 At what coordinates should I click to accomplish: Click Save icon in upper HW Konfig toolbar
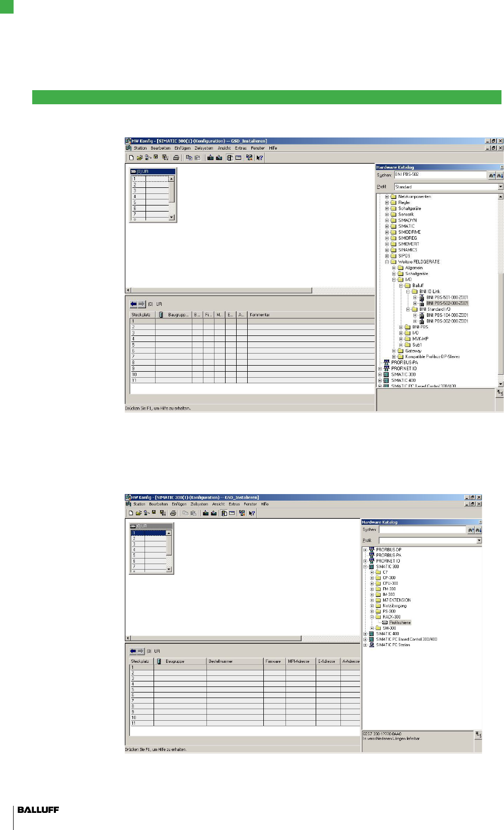pos(156,158)
